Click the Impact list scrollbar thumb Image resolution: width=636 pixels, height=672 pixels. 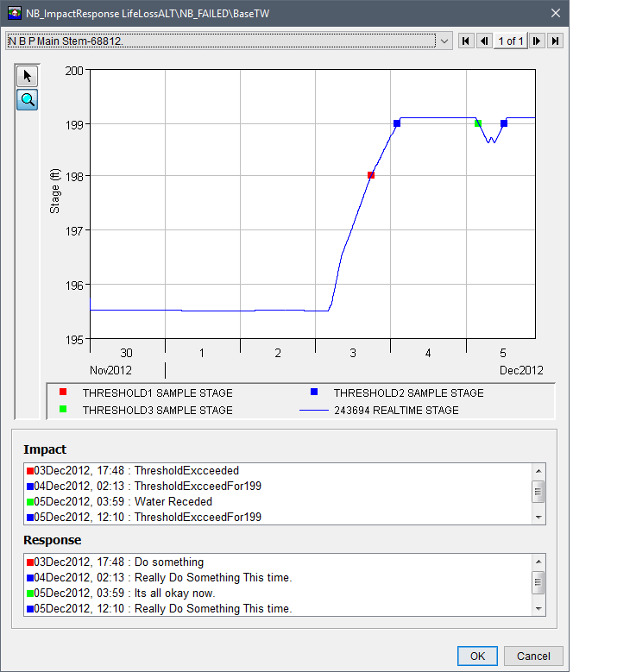(x=538, y=492)
